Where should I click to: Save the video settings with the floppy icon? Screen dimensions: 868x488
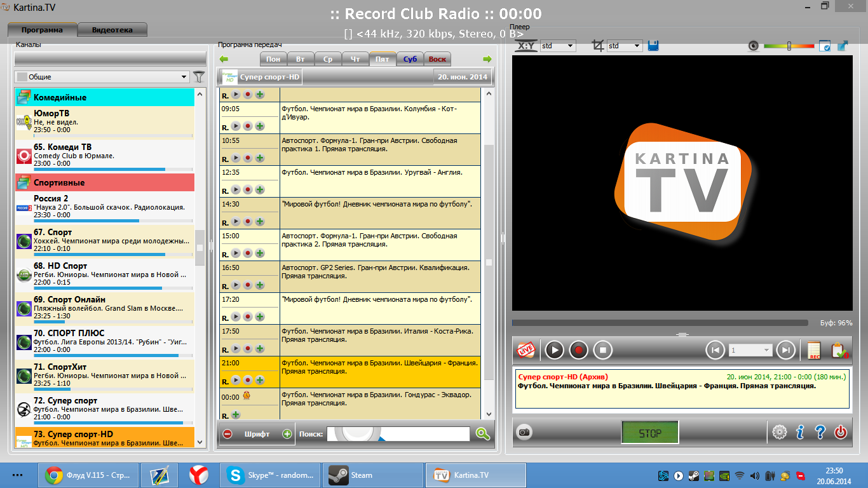[653, 46]
